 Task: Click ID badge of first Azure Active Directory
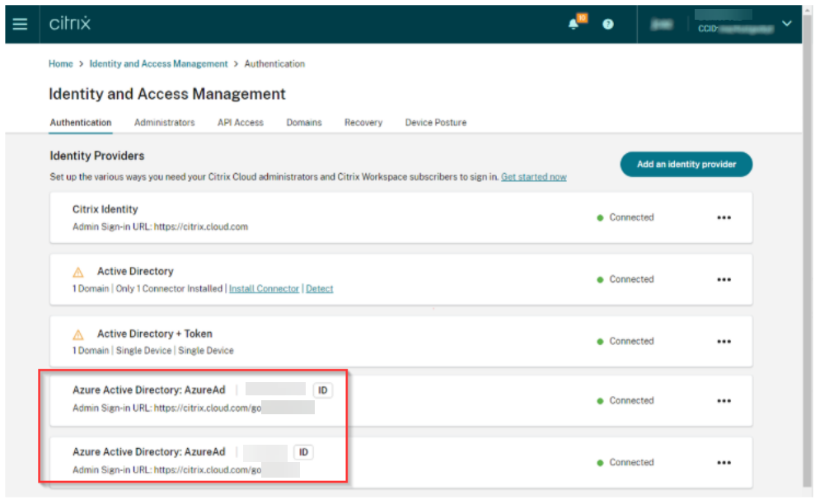tap(323, 390)
